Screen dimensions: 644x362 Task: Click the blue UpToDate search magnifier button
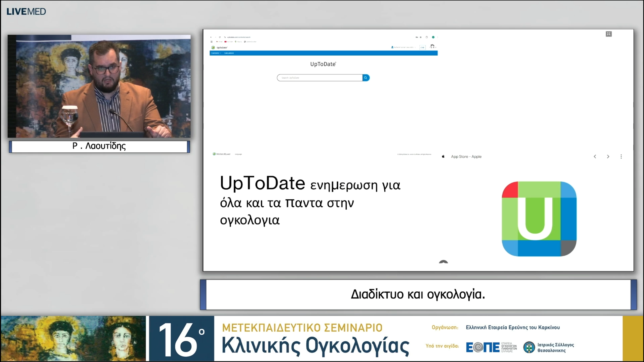click(366, 78)
